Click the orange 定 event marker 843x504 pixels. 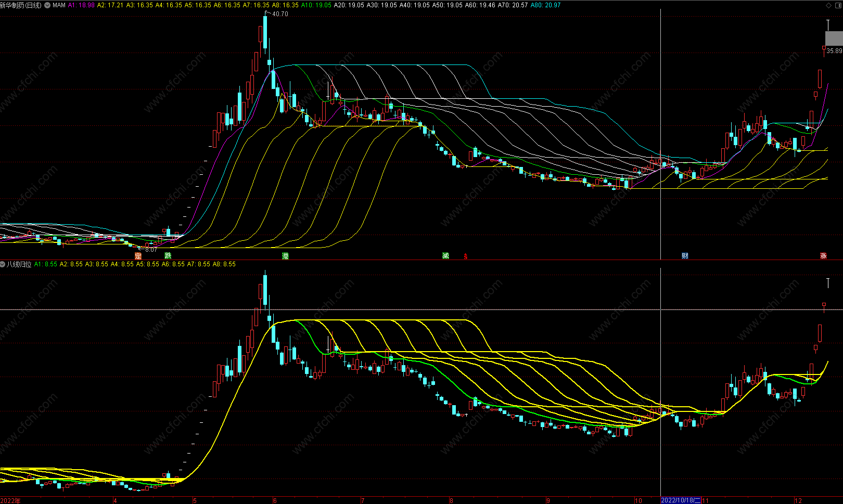[x=138, y=256]
